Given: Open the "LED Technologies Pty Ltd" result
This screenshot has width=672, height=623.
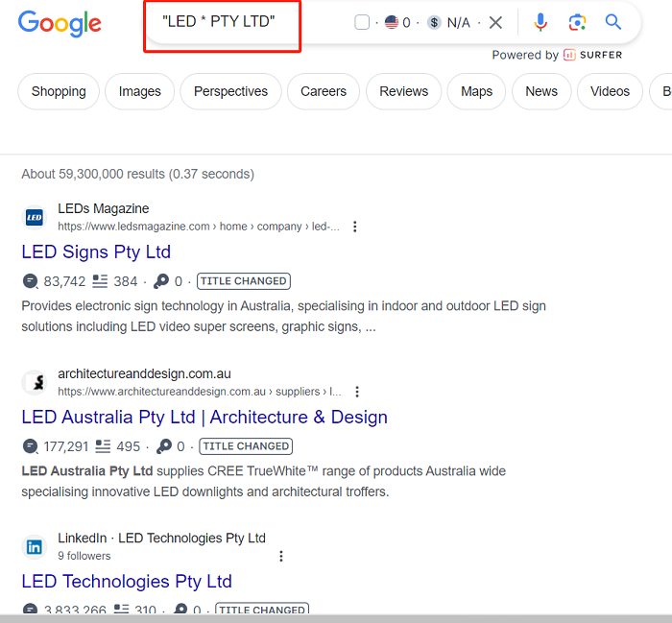Looking at the screenshot, I should 127,582.
